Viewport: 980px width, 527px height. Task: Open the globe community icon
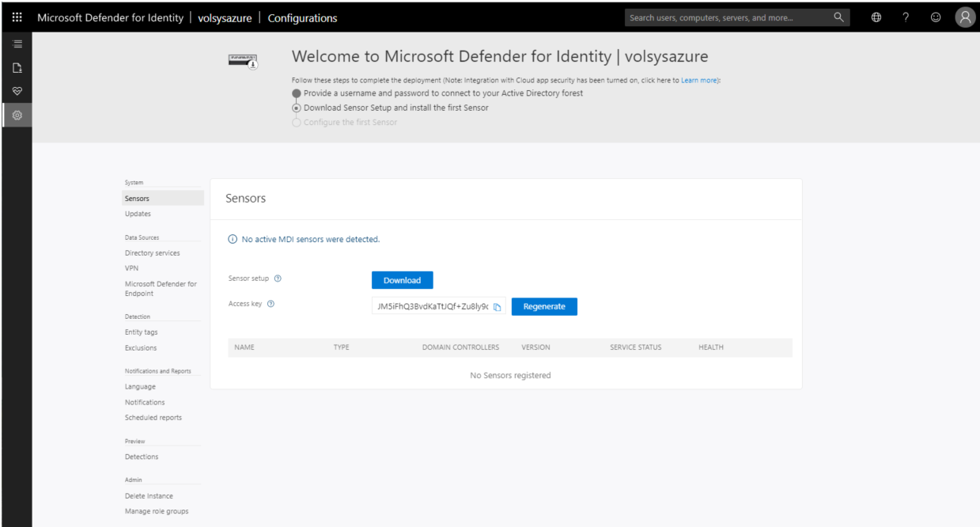tap(876, 17)
